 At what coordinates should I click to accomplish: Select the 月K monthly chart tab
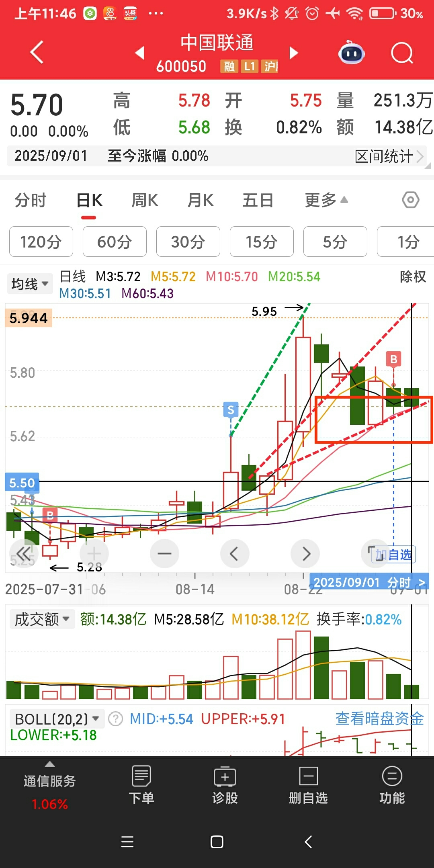click(x=200, y=200)
